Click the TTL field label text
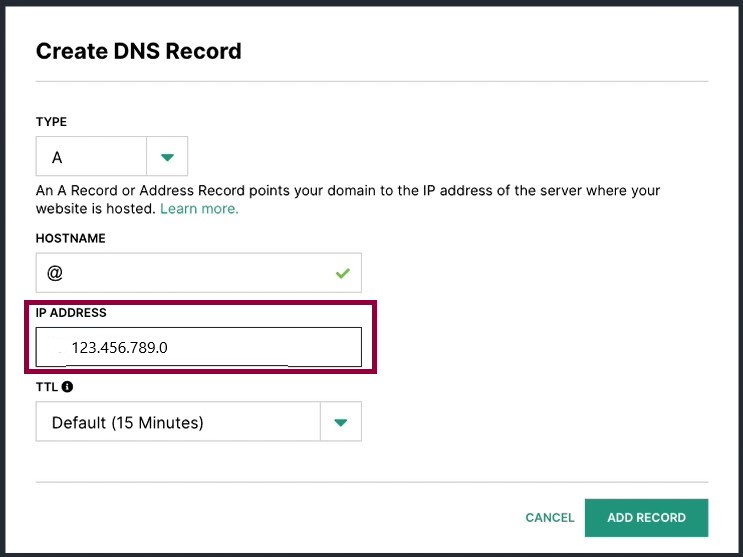 point(47,387)
